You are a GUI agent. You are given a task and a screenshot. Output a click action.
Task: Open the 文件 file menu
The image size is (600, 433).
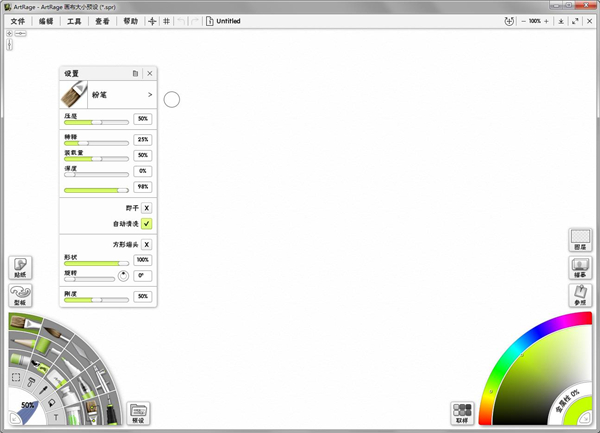point(18,20)
